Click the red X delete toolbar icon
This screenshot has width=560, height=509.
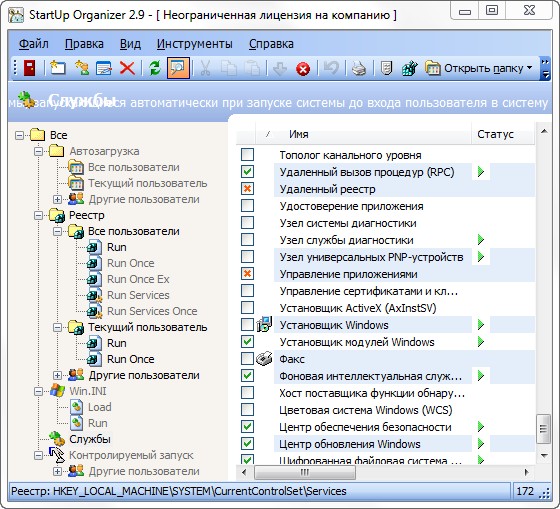tap(127, 68)
